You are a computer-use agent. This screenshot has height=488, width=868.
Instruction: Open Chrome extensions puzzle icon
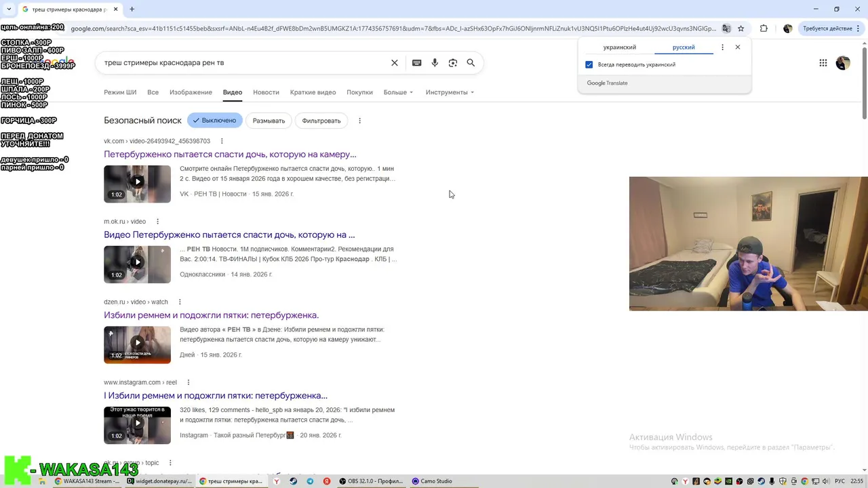point(764,28)
